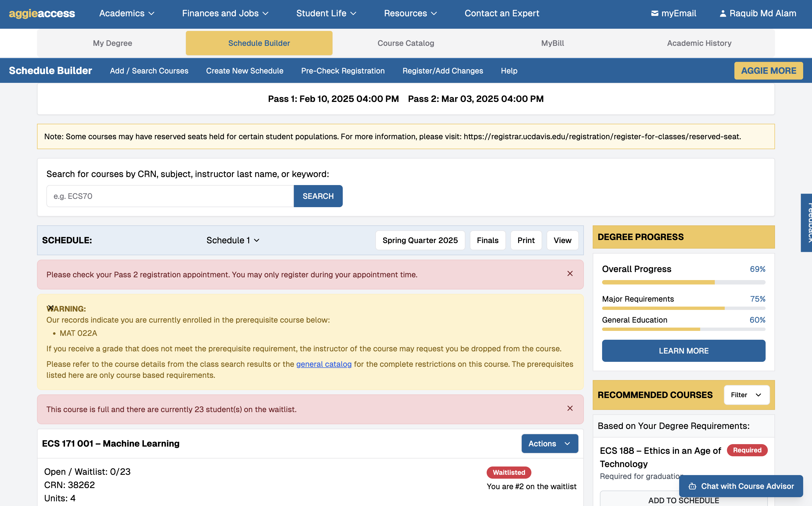Click the myEmail envelope icon
Image resolution: width=812 pixels, height=506 pixels.
click(654, 13)
